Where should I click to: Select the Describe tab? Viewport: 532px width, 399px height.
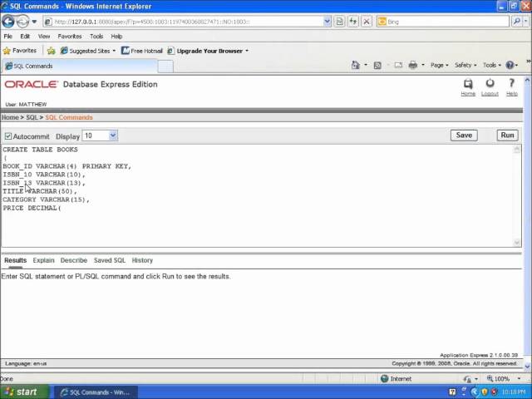click(74, 260)
